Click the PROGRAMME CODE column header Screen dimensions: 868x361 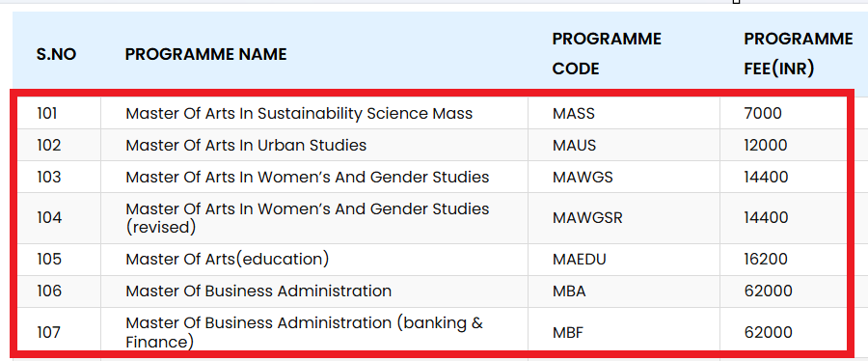607,54
